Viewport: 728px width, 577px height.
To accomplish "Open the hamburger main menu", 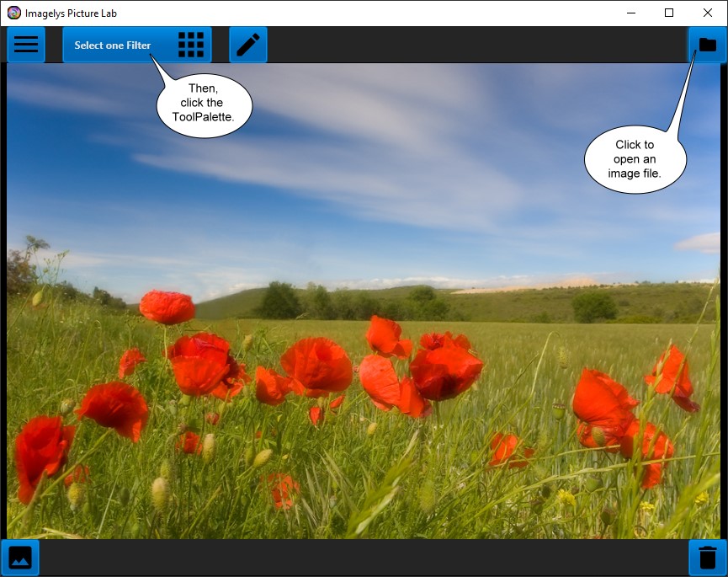I will coord(26,45).
